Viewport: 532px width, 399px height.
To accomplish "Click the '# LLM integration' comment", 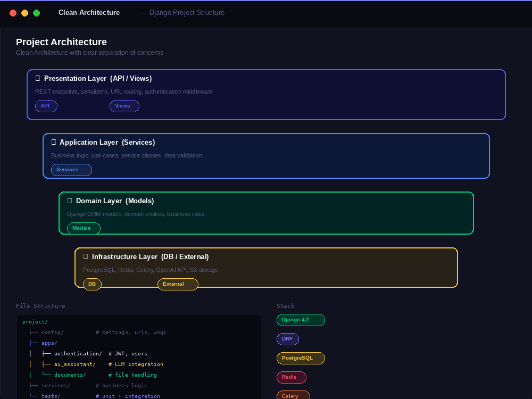I will (136, 364).
